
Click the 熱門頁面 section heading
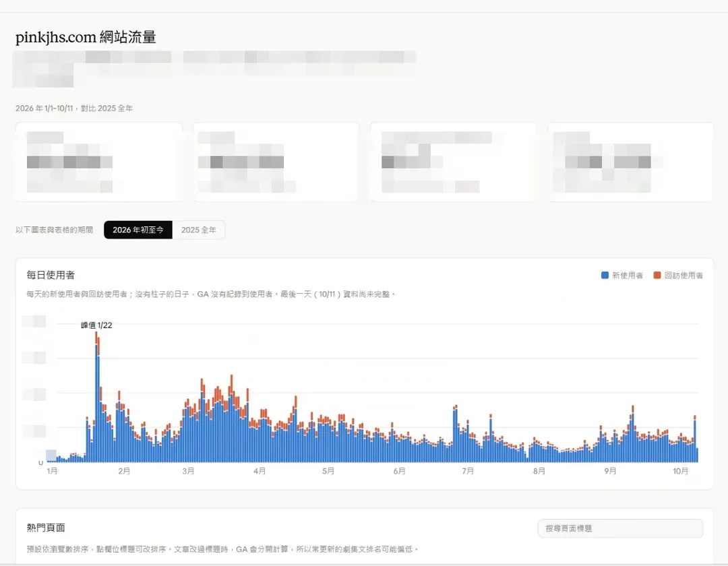click(x=46, y=528)
